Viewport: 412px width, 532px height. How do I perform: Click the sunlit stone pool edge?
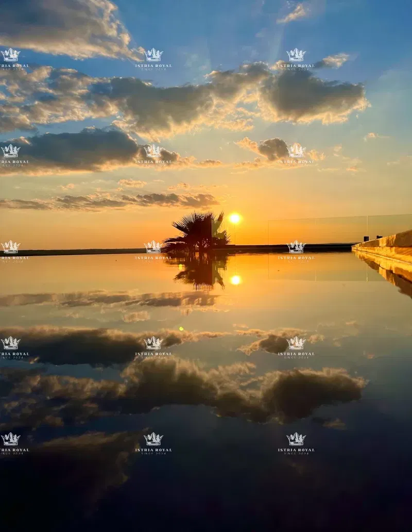click(x=383, y=247)
